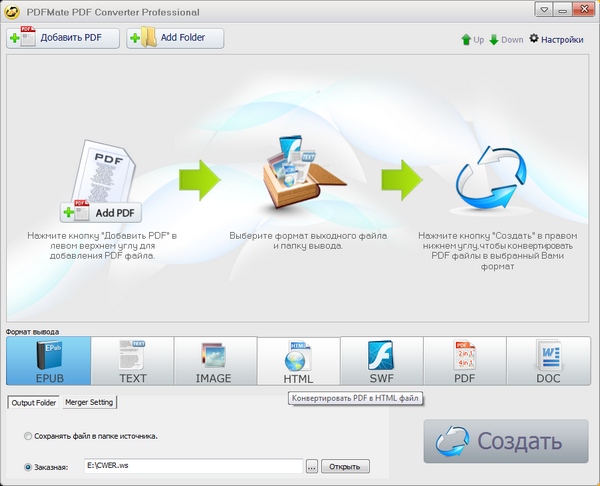Choose Сохранять файл в папке источника option

[91, 436]
